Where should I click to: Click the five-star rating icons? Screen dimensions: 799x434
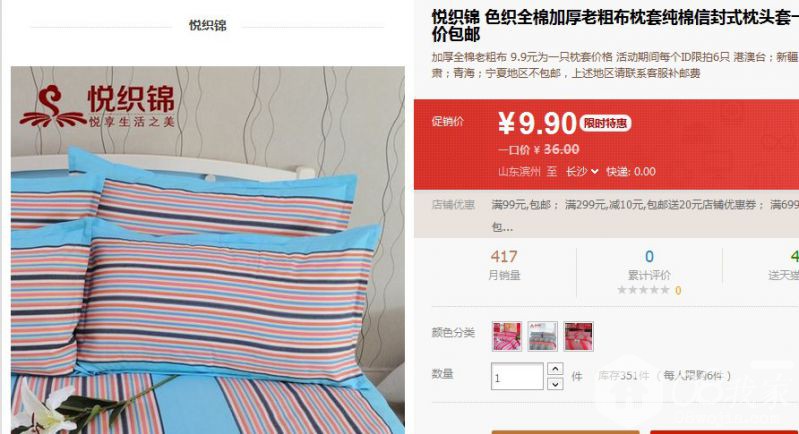pyautogui.click(x=643, y=290)
